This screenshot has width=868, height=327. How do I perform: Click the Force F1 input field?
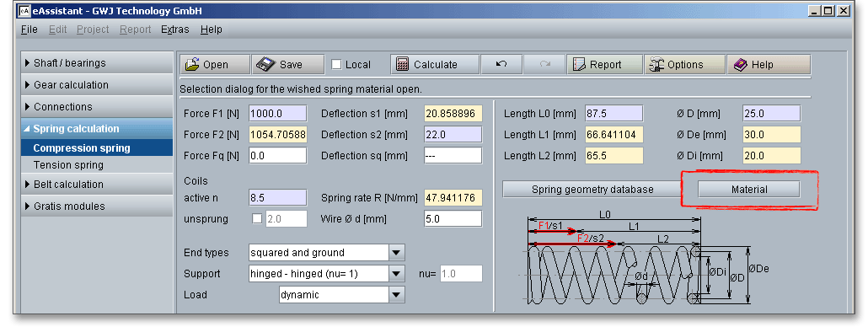click(x=278, y=114)
